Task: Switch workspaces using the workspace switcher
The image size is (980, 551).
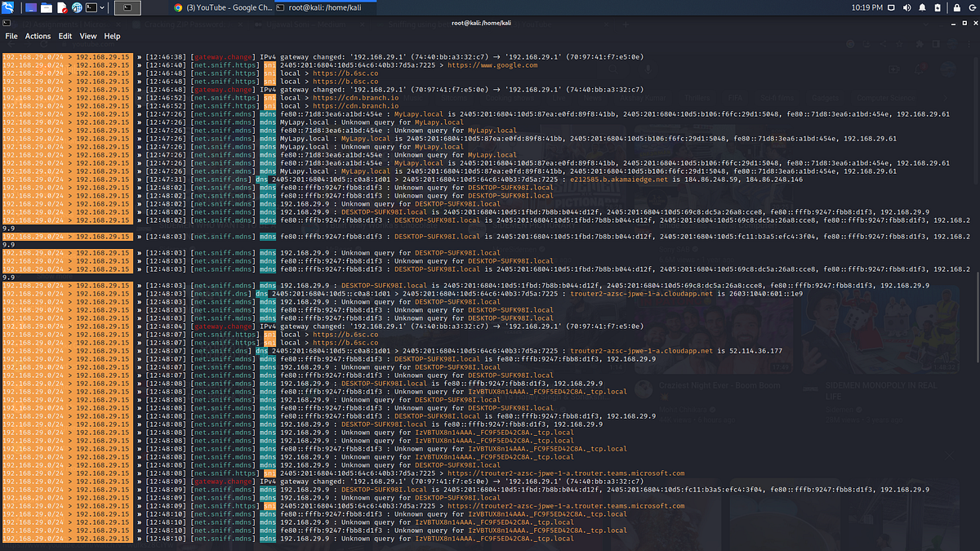Action: (31, 7)
